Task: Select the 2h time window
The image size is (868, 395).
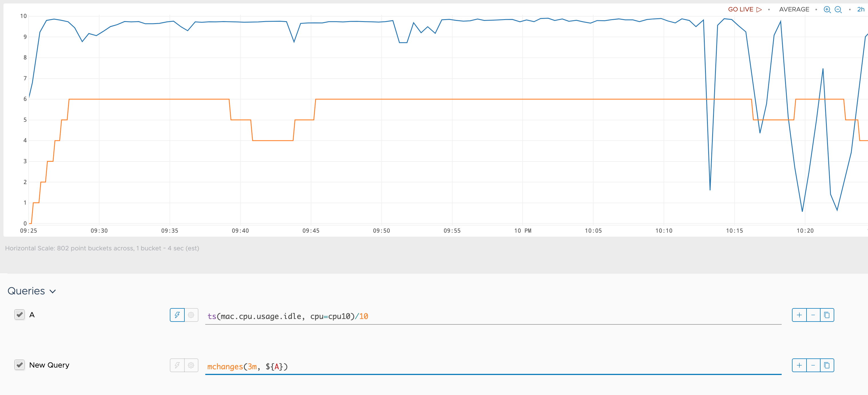Action: [861, 9]
